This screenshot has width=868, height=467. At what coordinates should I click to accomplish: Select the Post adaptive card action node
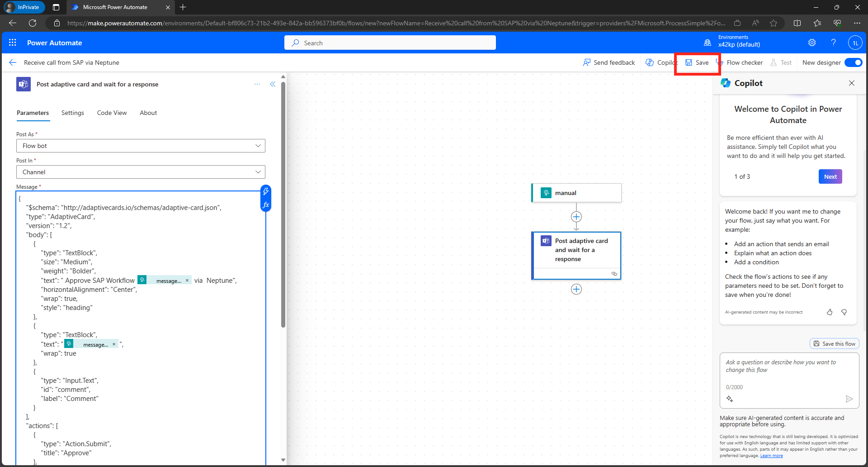[576, 256]
